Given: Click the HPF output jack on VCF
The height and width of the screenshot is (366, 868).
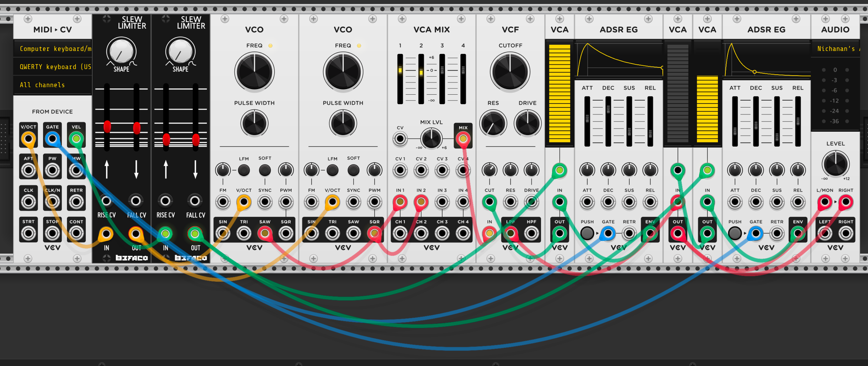Looking at the screenshot, I should pyautogui.click(x=531, y=234).
